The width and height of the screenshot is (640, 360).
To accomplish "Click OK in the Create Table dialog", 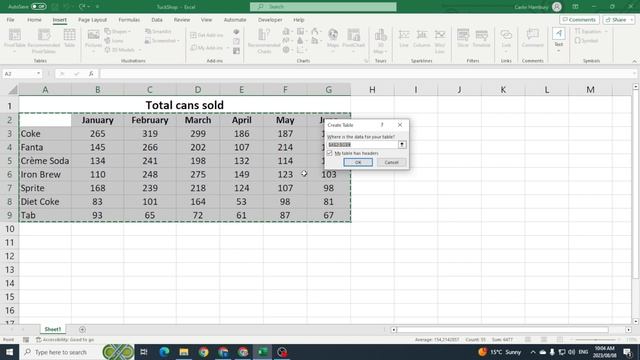I will coord(358,162).
